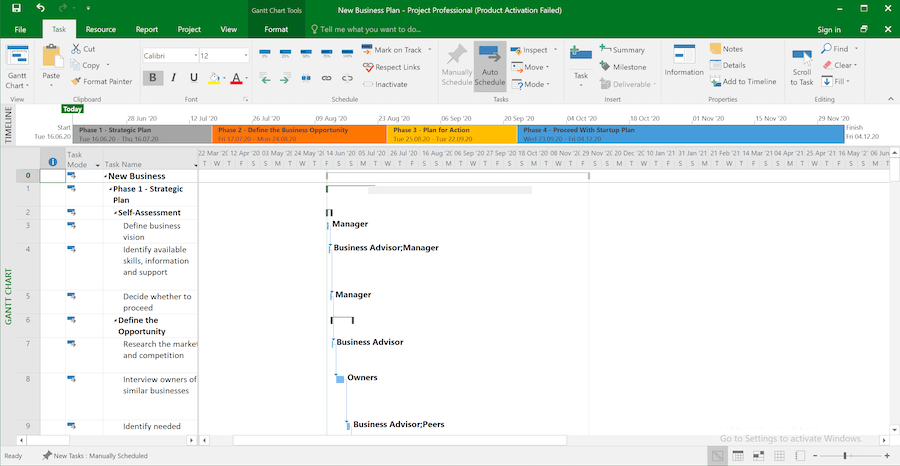Click the indicators column info icon
The width and height of the screenshot is (900, 466).
click(53, 161)
